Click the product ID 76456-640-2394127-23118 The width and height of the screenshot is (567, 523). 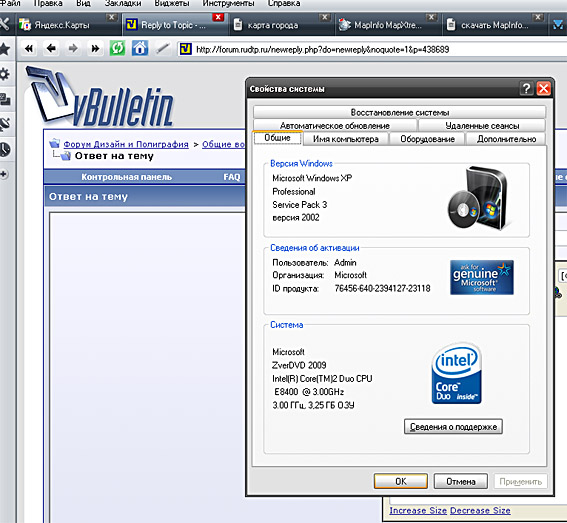coord(382,288)
